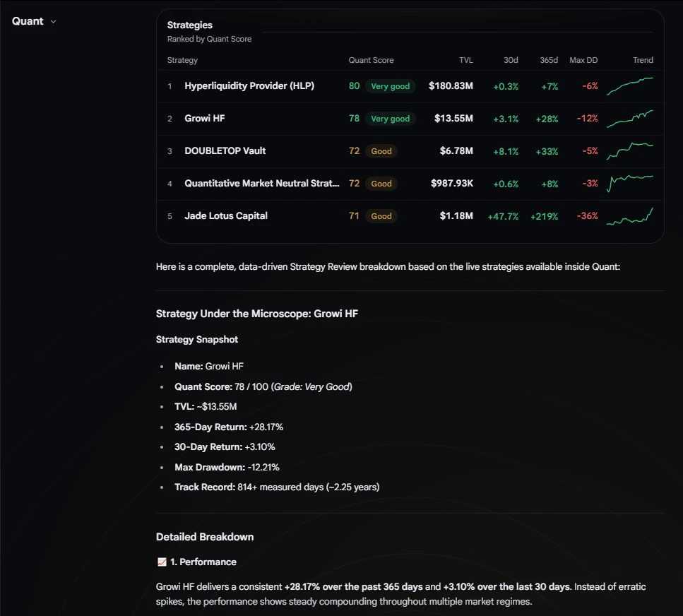This screenshot has width=683, height=616.
Task: Select the Jade Lotus Capital strategy
Action: (225, 216)
